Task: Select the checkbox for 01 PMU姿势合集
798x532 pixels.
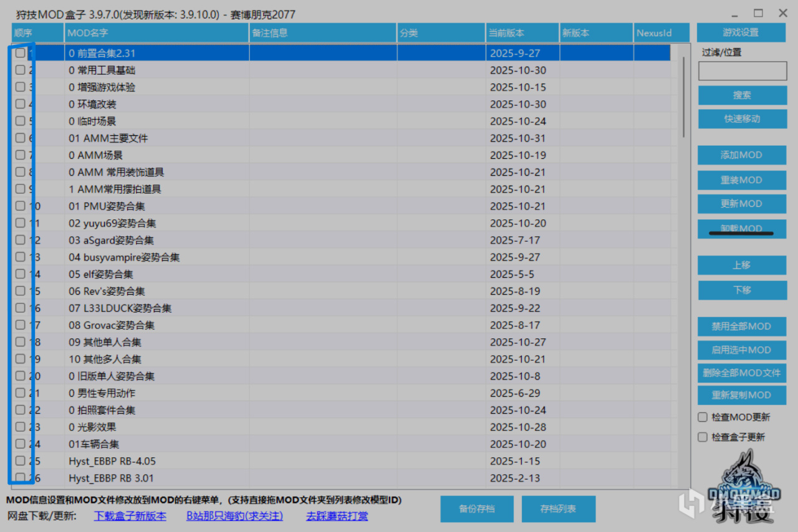Action: pyautogui.click(x=21, y=206)
